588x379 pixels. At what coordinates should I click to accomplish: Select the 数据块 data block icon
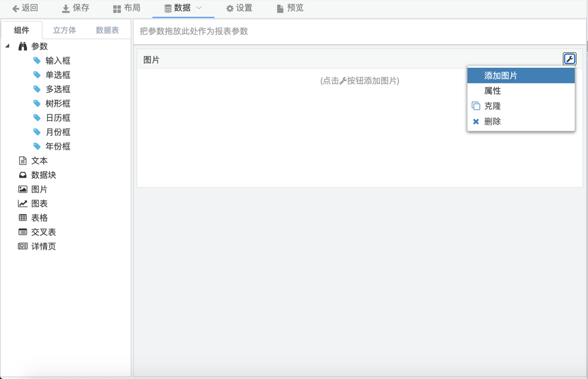(x=23, y=175)
